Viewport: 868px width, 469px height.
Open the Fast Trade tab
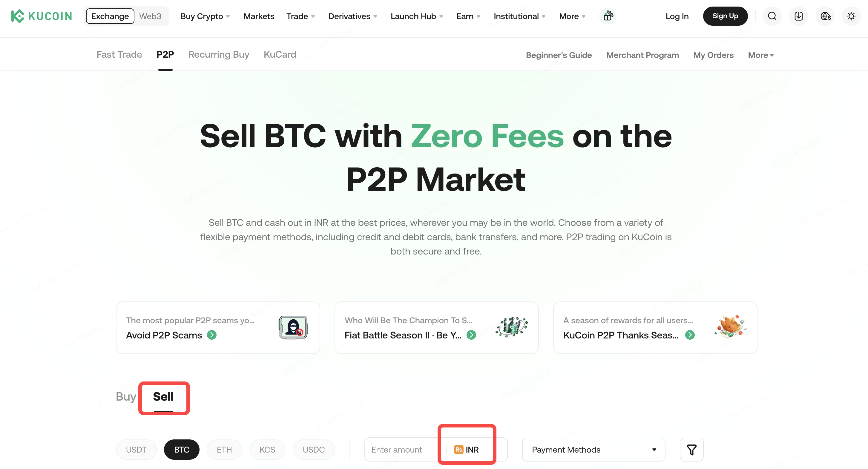pyautogui.click(x=119, y=55)
